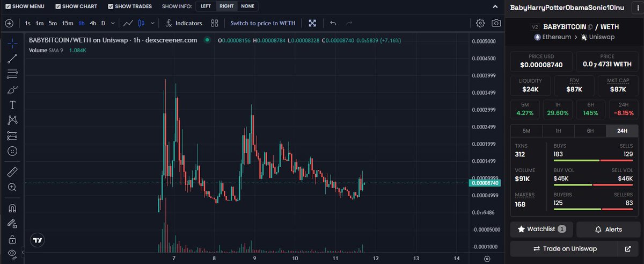The image size is (644, 264).
Task: Select the 1s timeframe
Action: 28,23
